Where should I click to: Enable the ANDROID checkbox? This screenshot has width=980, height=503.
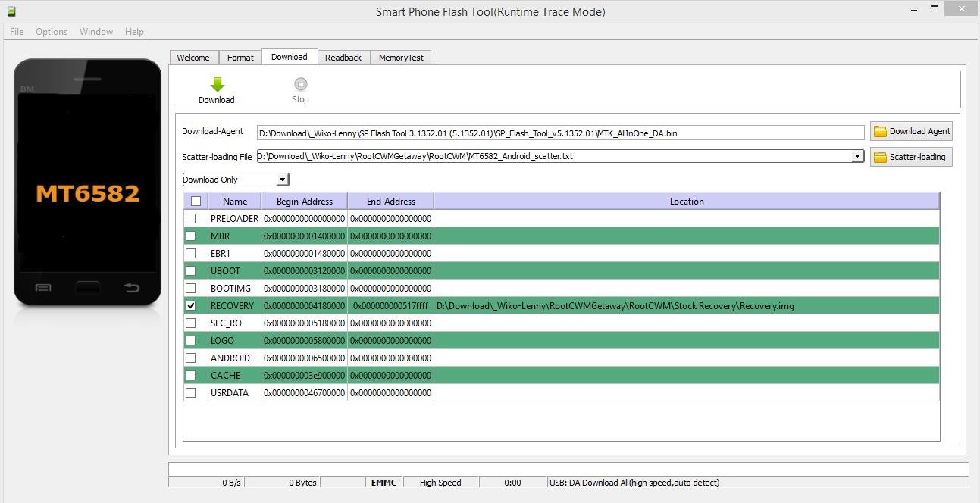[191, 358]
